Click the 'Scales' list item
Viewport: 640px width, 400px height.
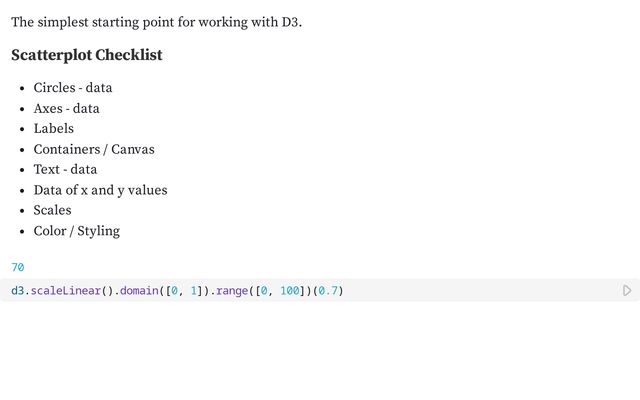pos(52,210)
